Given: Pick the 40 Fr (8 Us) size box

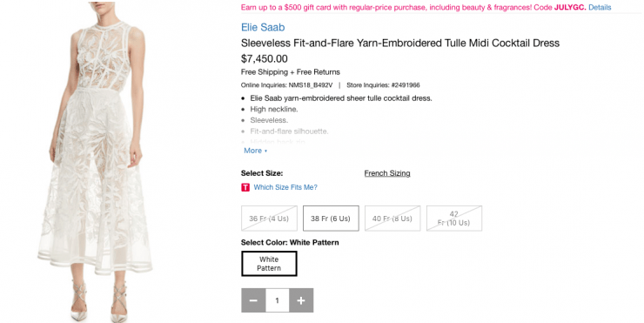Looking at the screenshot, I should pyautogui.click(x=392, y=219).
